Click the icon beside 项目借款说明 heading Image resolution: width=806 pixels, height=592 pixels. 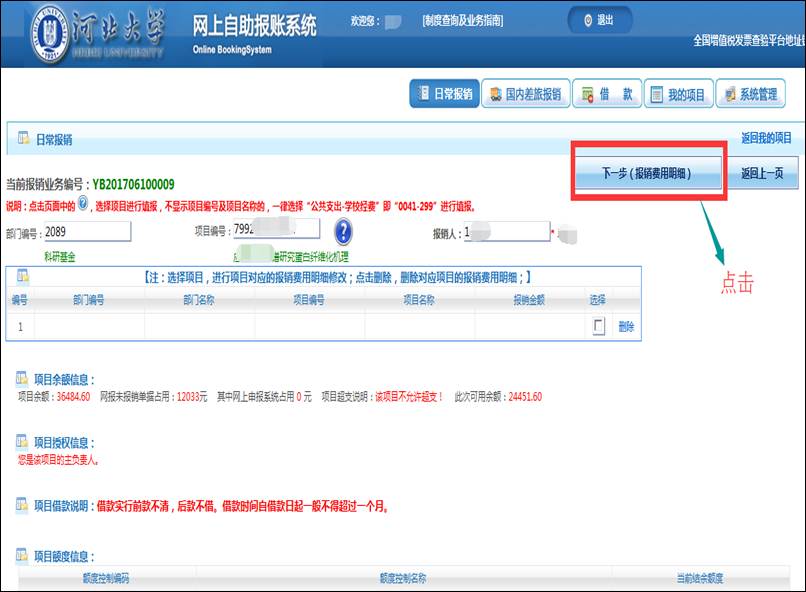point(22,506)
